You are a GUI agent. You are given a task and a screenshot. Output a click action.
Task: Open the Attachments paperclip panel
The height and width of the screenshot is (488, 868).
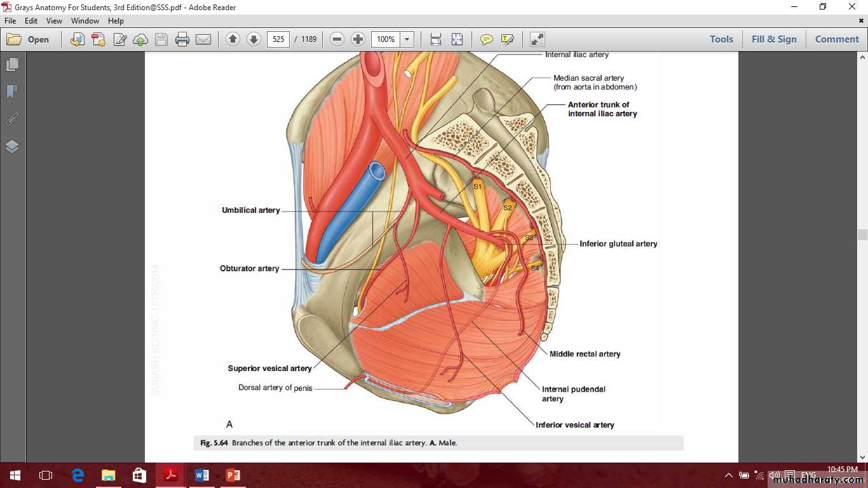pyautogui.click(x=12, y=119)
